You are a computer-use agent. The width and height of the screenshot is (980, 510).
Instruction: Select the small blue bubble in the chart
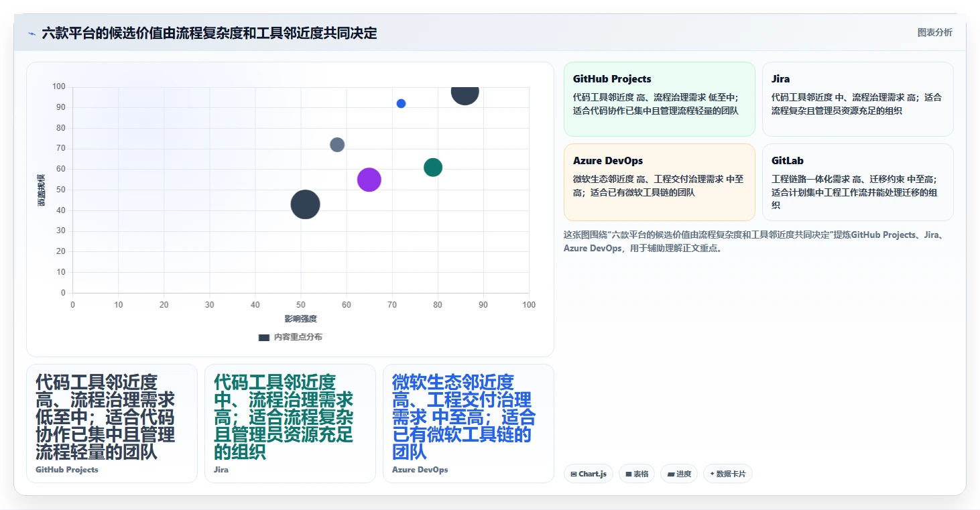pos(401,104)
